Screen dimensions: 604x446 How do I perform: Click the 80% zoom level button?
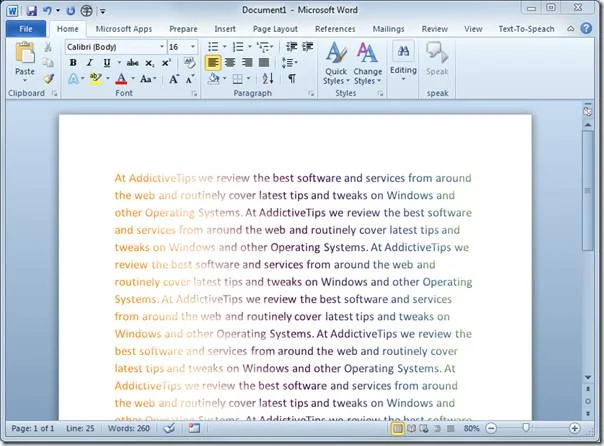(471, 428)
